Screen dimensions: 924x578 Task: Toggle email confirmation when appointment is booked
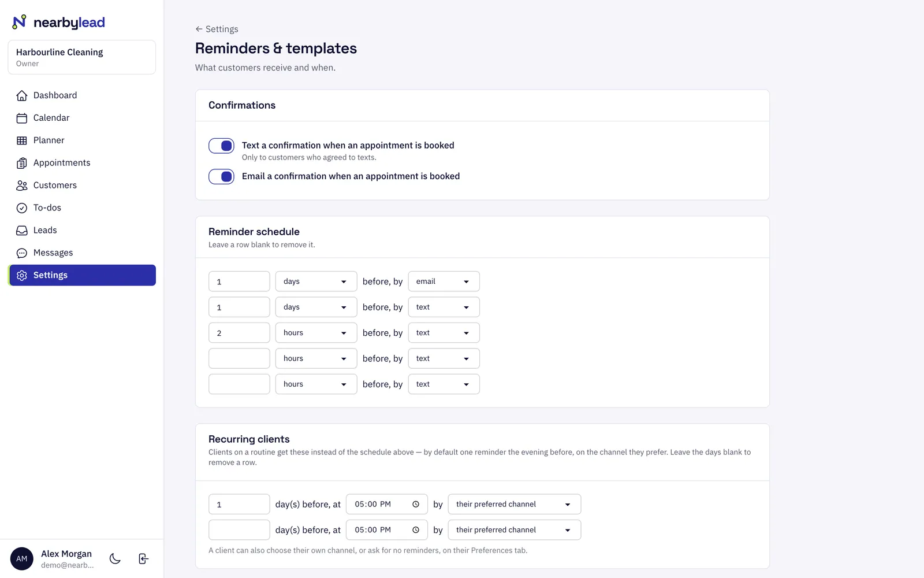pos(221,176)
